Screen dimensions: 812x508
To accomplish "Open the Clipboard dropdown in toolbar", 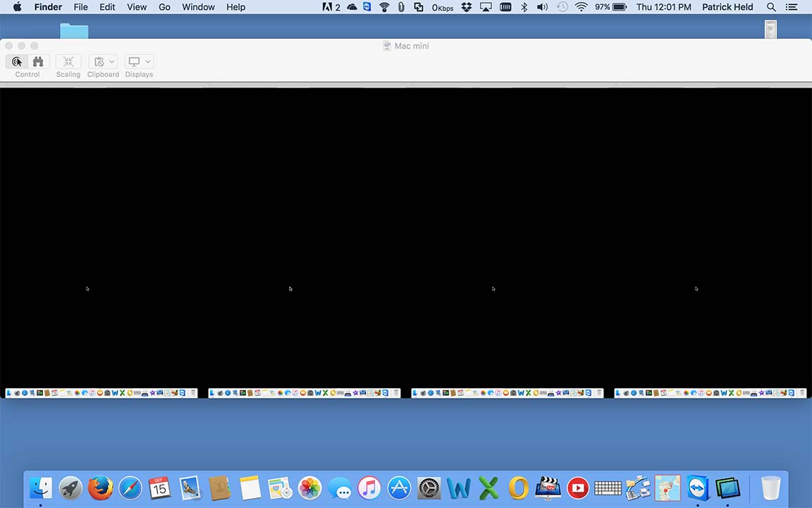I will (103, 61).
